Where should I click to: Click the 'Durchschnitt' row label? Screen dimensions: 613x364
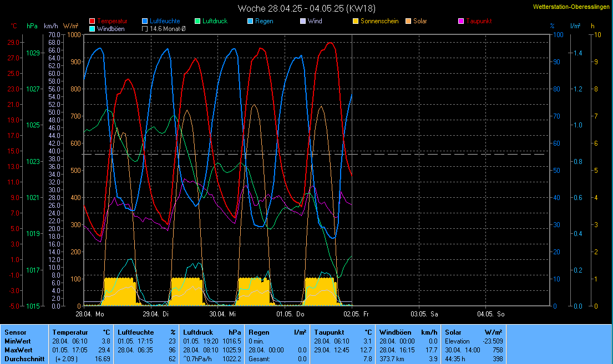tap(24, 359)
